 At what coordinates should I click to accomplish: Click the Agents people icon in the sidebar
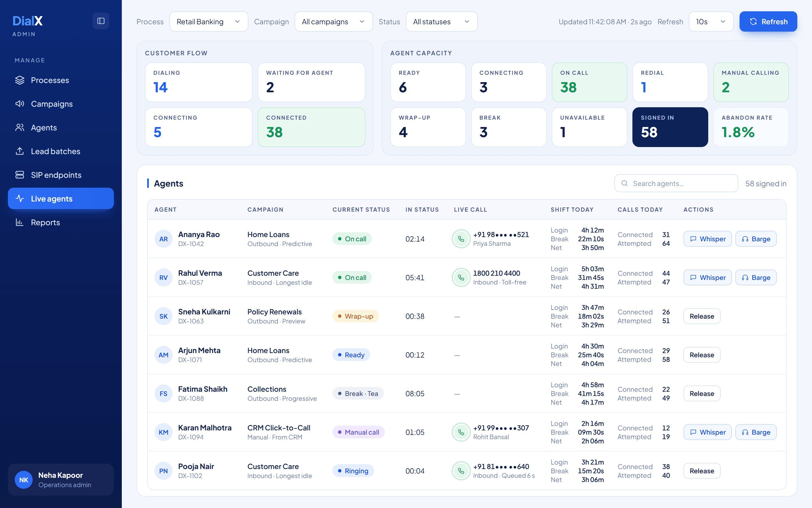pyautogui.click(x=20, y=127)
